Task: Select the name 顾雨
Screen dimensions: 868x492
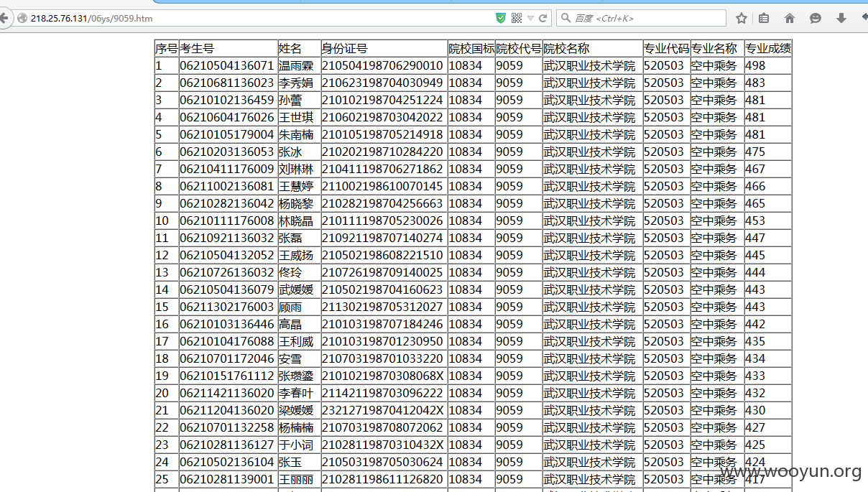Action: (290, 307)
